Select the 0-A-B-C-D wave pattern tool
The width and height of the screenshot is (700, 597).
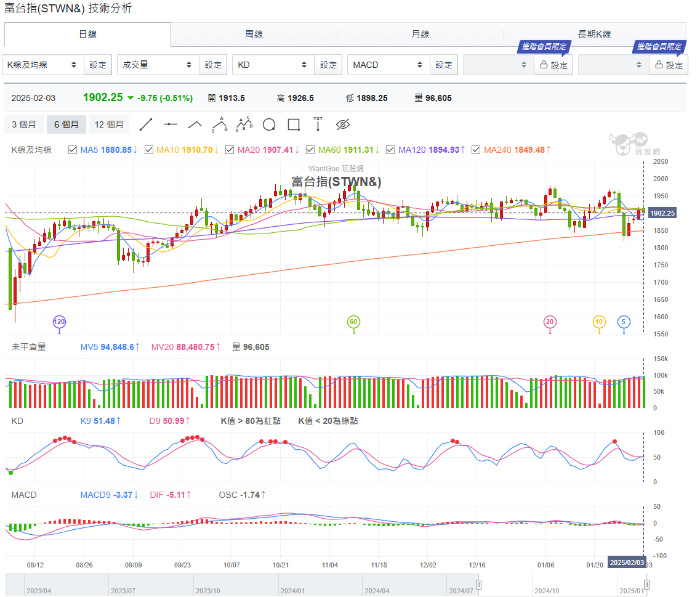(244, 124)
